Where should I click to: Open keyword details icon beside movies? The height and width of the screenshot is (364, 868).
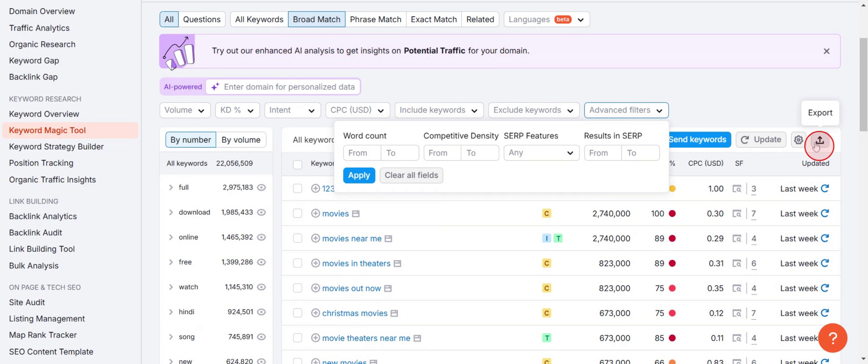tap(356, 214)
